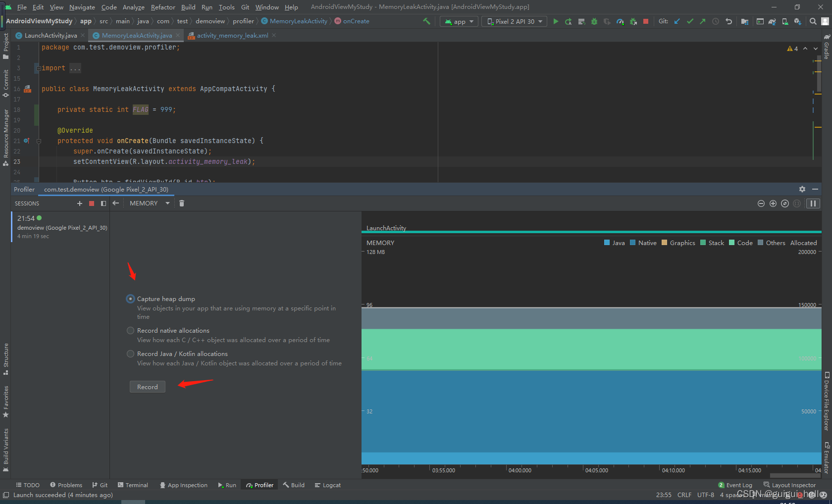Open the Logcat tool window
The image size is (832, 504).
pyautogui.click(x=327, y=485)
